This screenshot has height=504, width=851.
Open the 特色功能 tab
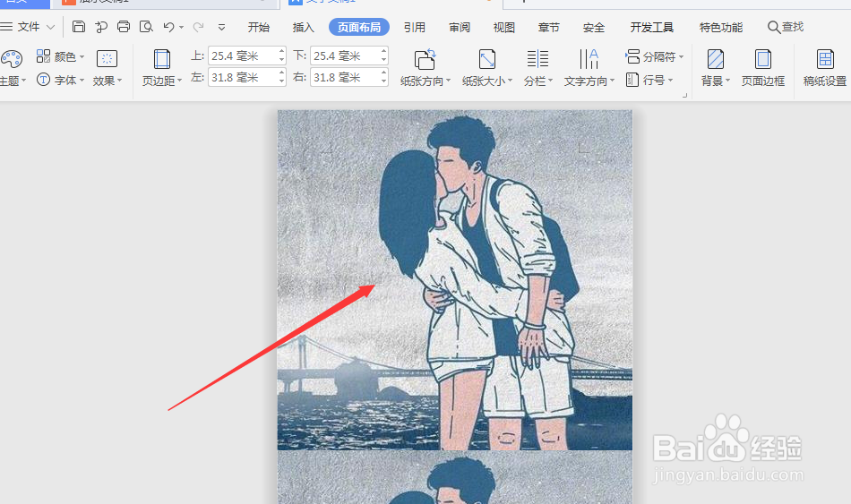721,27
